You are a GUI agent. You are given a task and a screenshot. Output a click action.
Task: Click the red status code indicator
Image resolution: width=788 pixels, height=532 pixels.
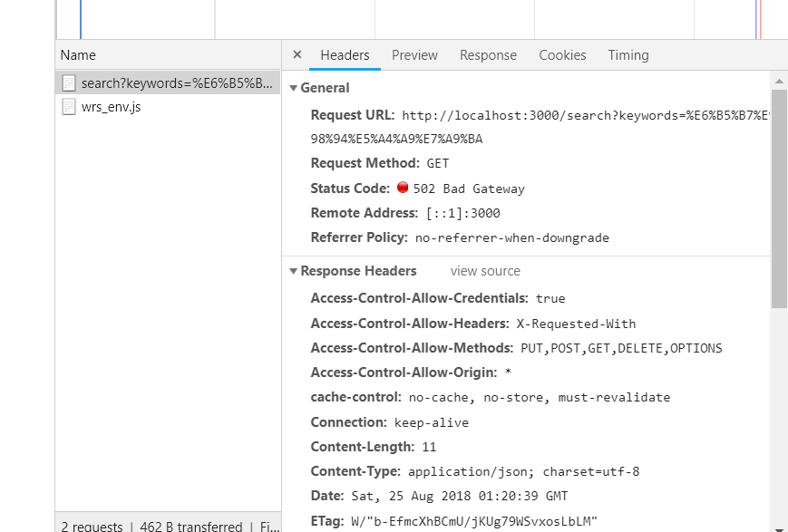pyautogui.click(x=403, y=188)
